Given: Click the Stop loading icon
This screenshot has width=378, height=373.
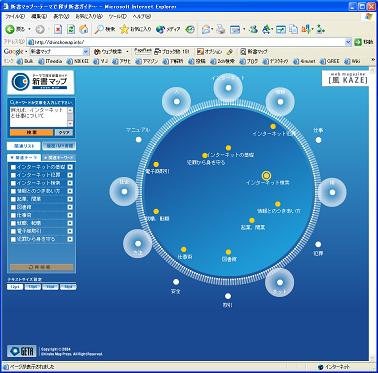Looking at the screenshot, I should [x=58, y=29].
